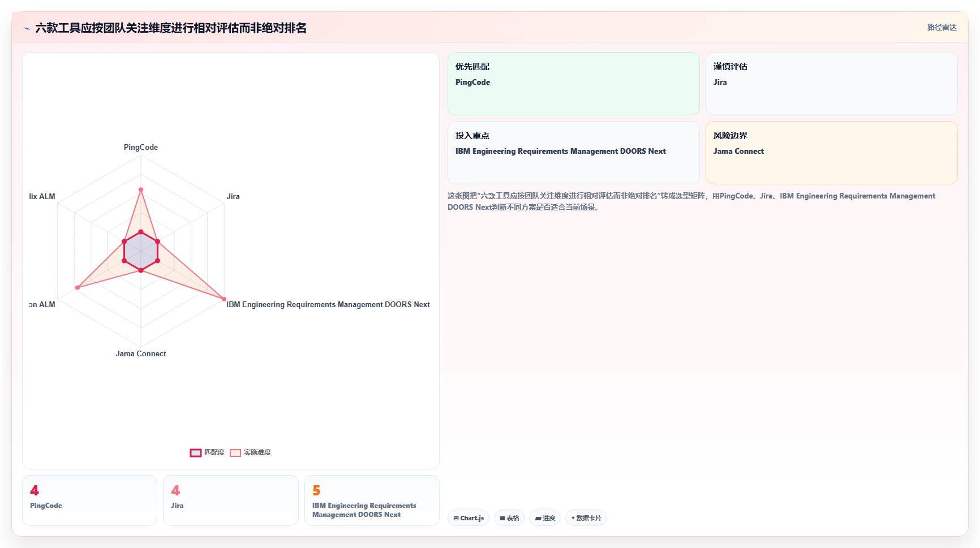980x548 pixels.
Task: Select the 风险边界 Jama Connect card
Action: coord(832,153)
